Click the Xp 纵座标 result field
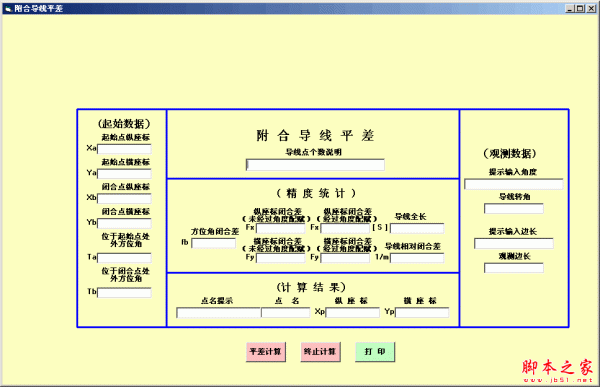The height and width of the screenshot is (387, 600). point(352,312)
